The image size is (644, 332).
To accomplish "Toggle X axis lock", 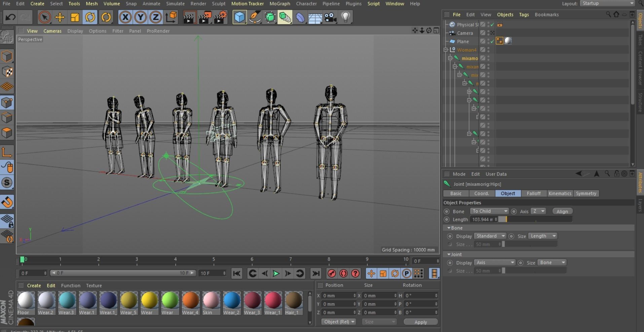I will click(125, 17).
